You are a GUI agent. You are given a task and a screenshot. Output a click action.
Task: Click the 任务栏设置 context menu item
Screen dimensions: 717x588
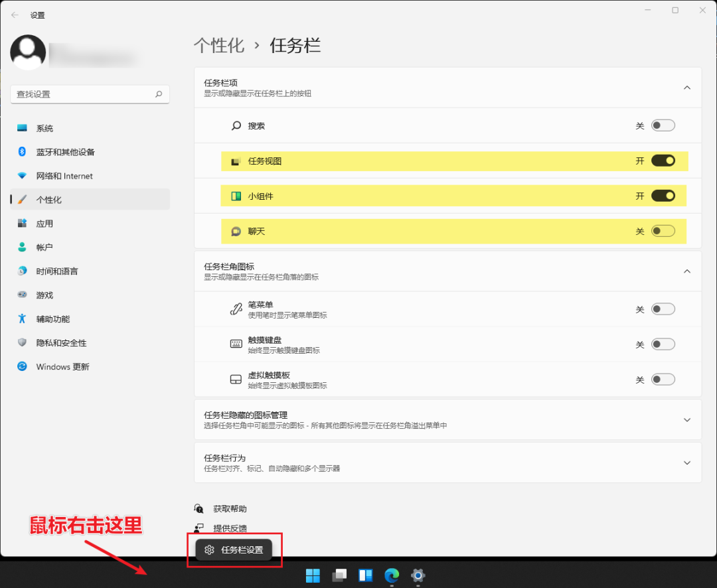tap(234, 550)
